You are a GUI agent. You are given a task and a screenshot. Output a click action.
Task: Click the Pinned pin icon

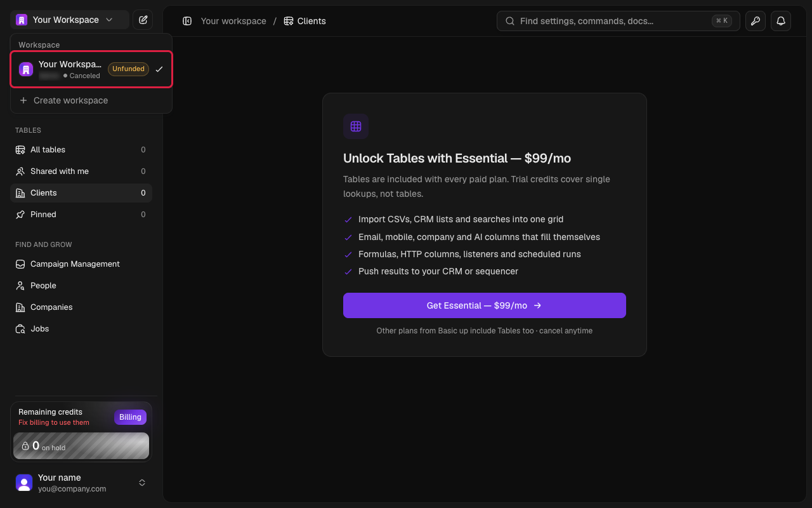(20, 215)
